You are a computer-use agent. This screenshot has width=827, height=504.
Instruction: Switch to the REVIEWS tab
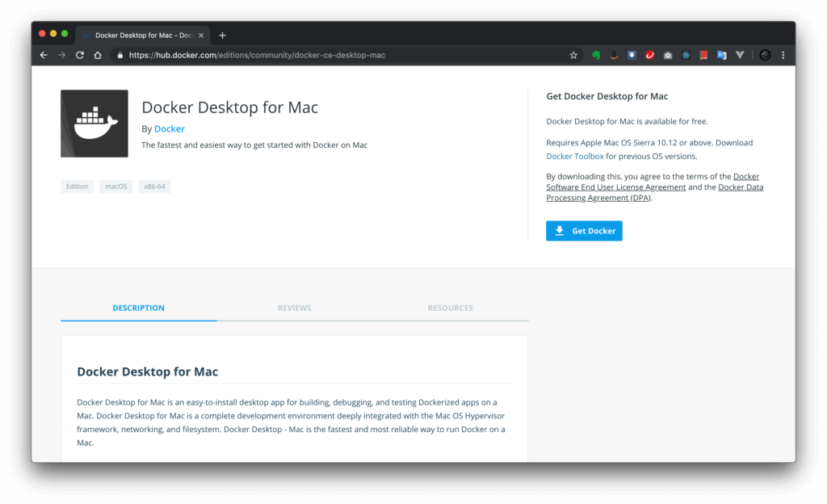[294, 308]
